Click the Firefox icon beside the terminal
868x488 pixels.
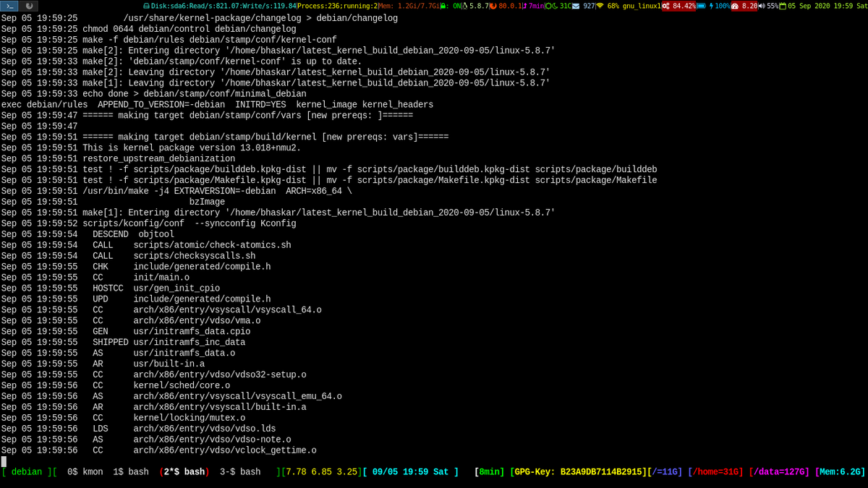tap(29, 6)
